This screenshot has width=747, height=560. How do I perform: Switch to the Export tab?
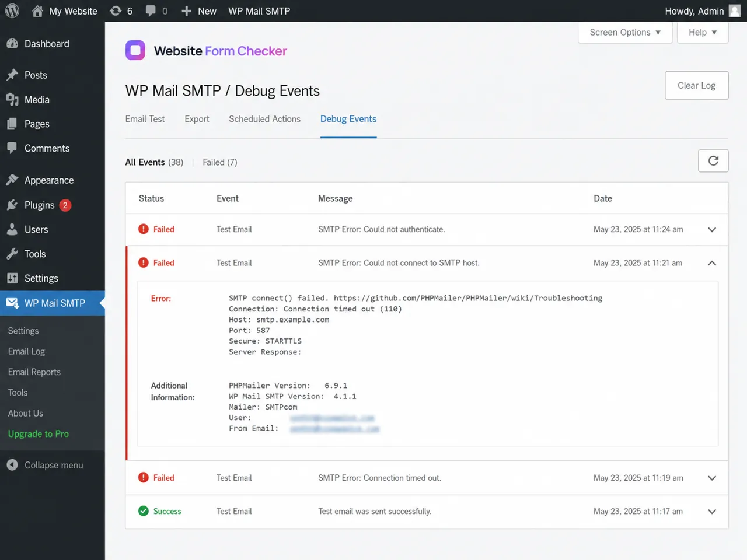197,119
